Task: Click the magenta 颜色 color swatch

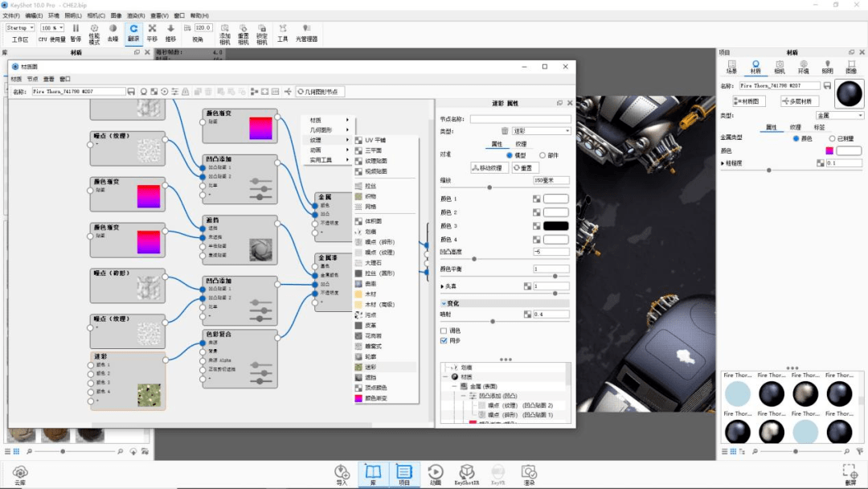Action: click(829, 150)
